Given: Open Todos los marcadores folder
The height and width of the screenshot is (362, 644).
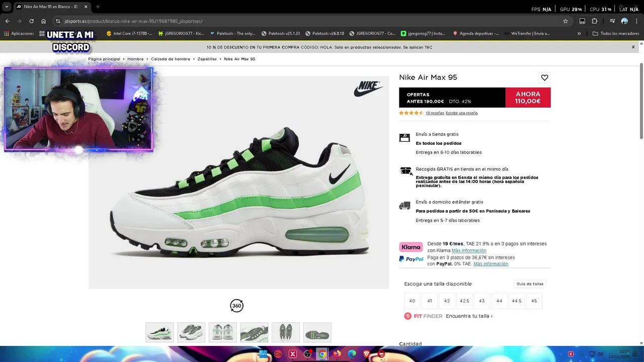Looking at the screenshot, I should [616, 34].
